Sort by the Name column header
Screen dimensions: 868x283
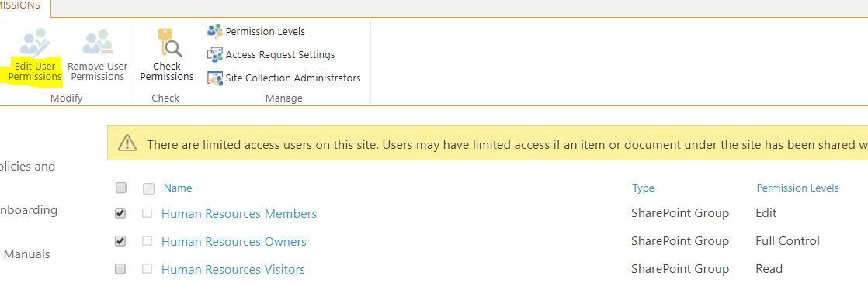[x=178, y=188]
